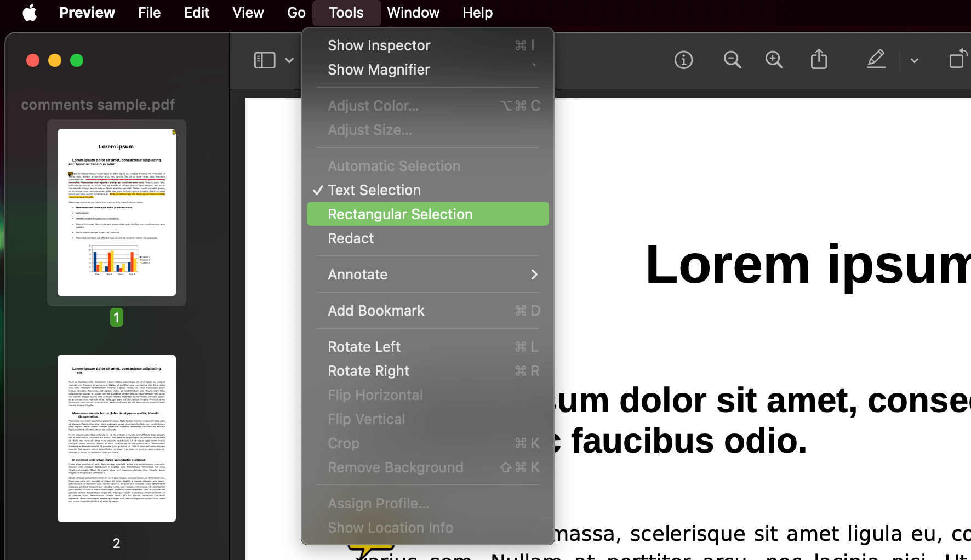Click the 'faucibus odio.' subtitle text
This screenshot has height=560, width=971.
689,442
